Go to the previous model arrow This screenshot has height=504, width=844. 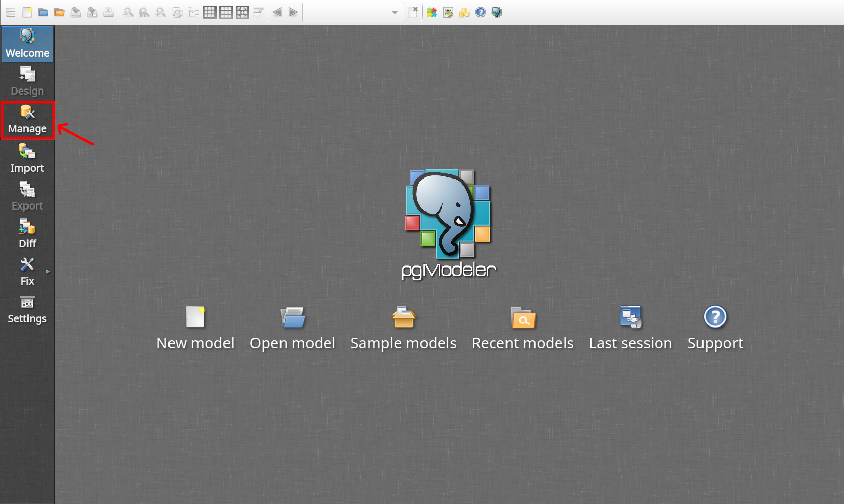(277, 12)
